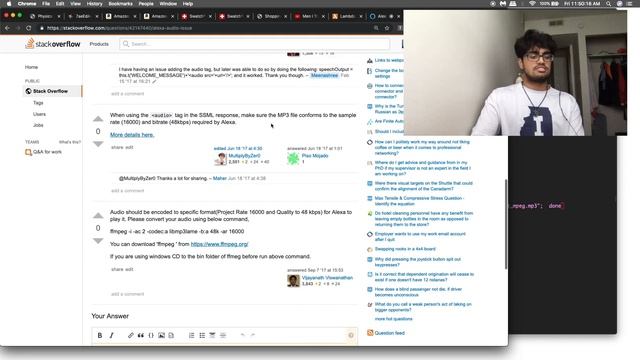Click MultiplyByZer0's avatar image
Screen dimensions: 640x360
220,159
